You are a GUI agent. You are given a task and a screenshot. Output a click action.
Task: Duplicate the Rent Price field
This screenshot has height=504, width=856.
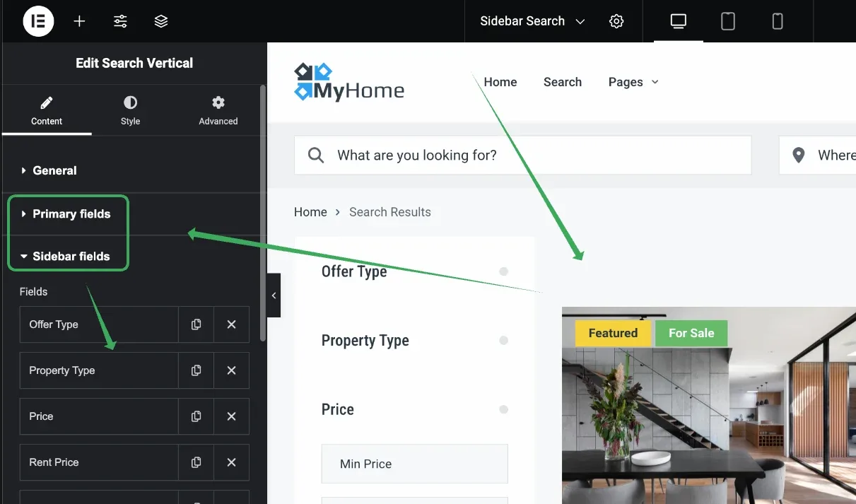click(x=196, y=462)
